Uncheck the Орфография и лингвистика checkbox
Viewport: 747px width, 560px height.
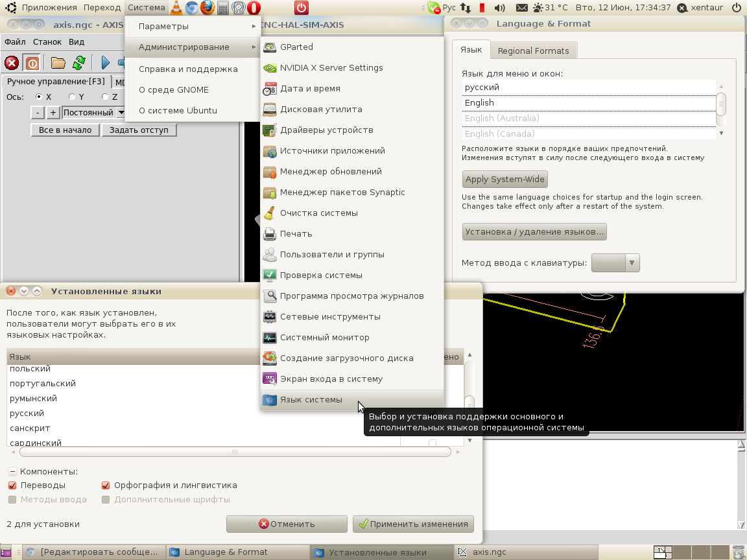(x=106, y=485)
